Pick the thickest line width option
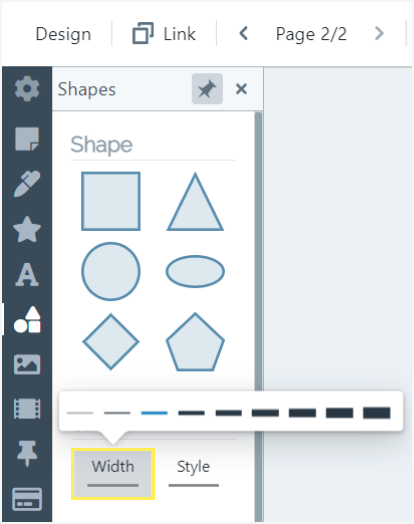This screenshot has height=524, width=414. pyautogui.click(x=377, y=413)
